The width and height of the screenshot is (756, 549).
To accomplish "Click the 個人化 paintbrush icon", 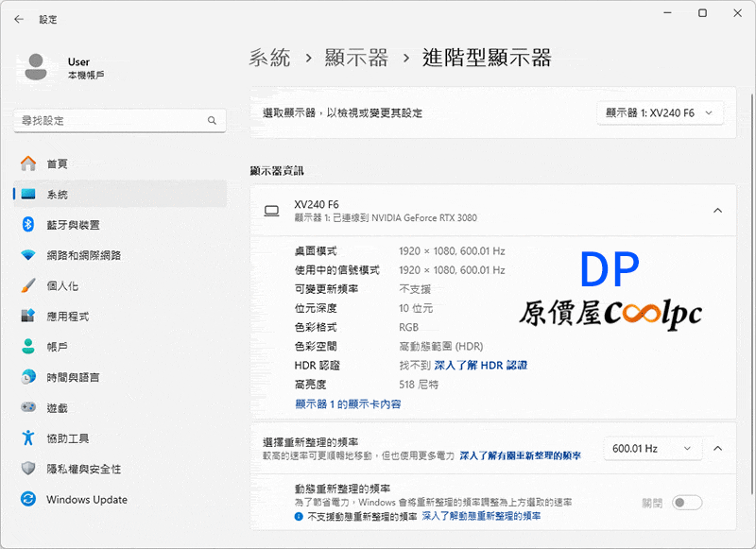I will [28, 285].
